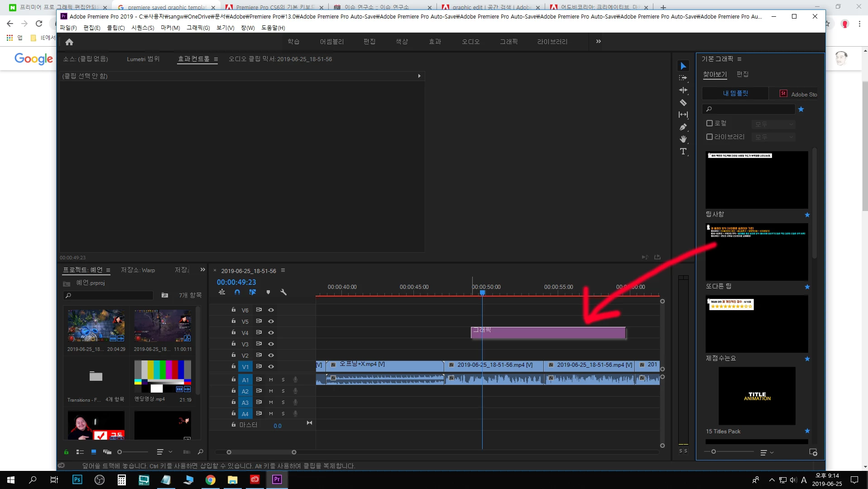Select the Slip tool
Image resolution: width=868 pixels, height=489 pixels.
tap(683, 115)
